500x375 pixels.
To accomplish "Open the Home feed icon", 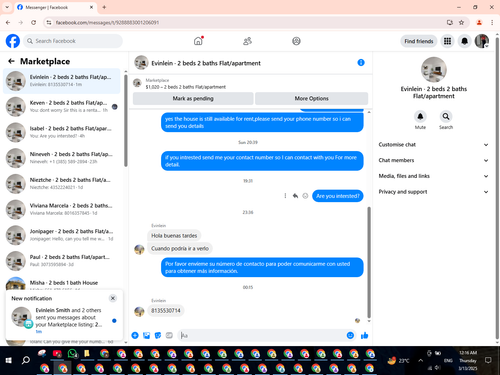I will (198, 41).
